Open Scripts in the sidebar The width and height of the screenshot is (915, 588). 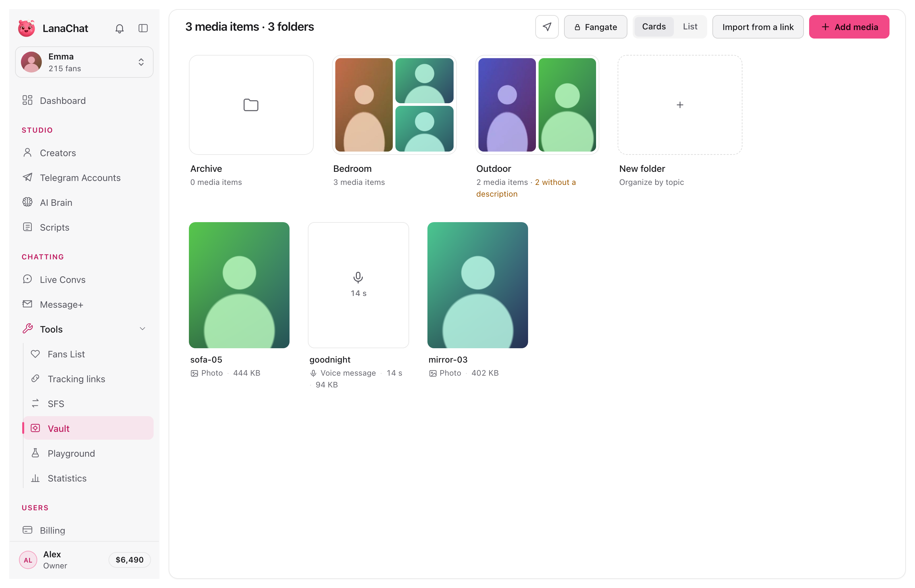tap(84, 227)
